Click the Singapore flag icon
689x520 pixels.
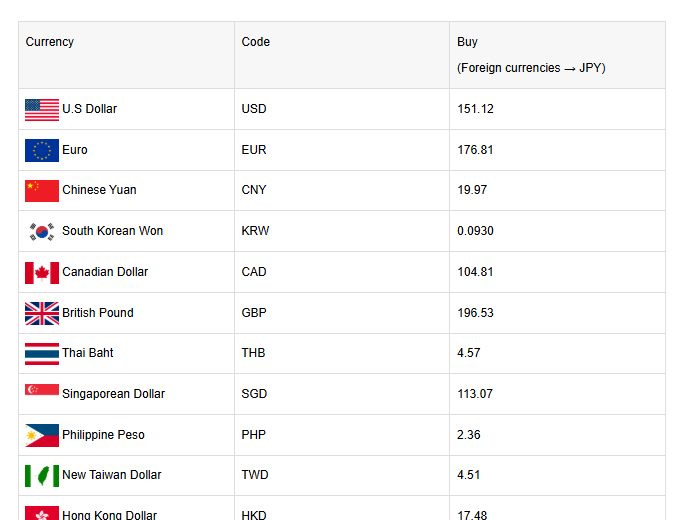[x=42, y=394]
